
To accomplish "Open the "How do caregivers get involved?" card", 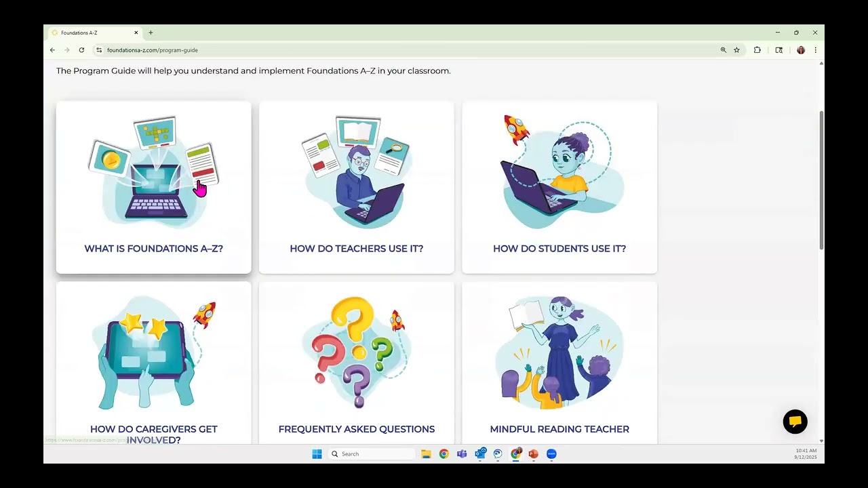I will click(x=153, y=363).
